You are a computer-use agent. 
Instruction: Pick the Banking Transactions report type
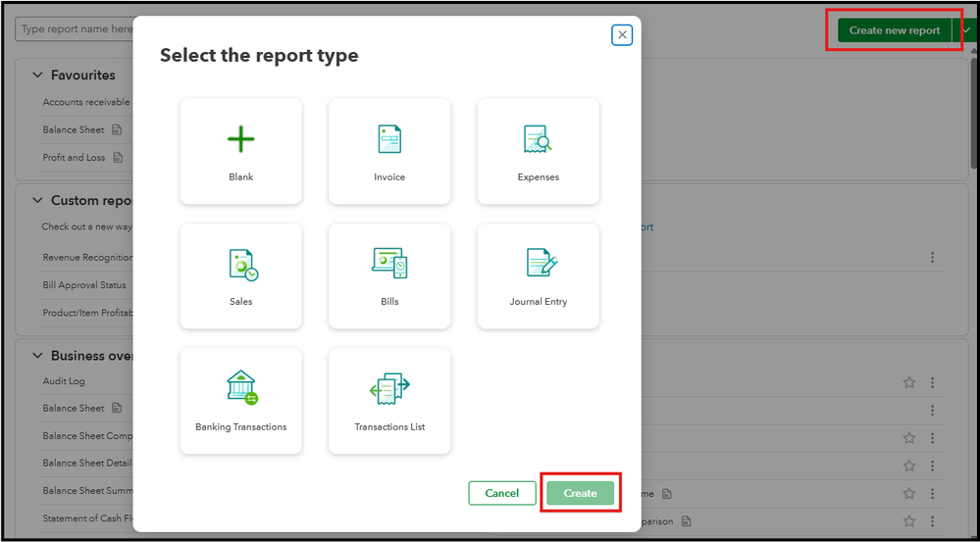point(240,401)
